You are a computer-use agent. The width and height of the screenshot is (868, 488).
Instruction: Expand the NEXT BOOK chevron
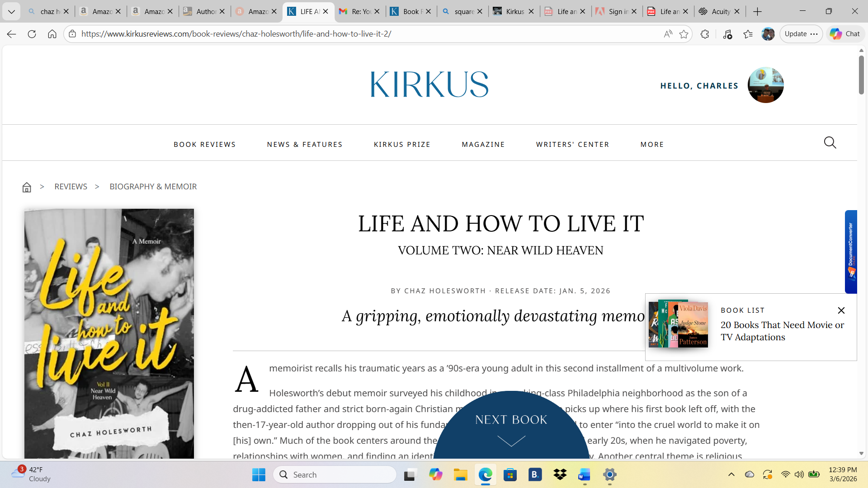coord(511,441)
